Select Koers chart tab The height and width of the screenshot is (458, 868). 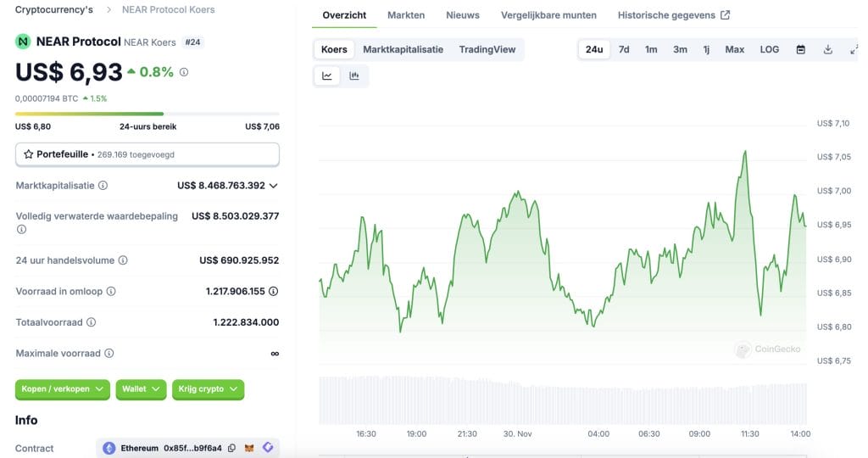tap(334, 49)
